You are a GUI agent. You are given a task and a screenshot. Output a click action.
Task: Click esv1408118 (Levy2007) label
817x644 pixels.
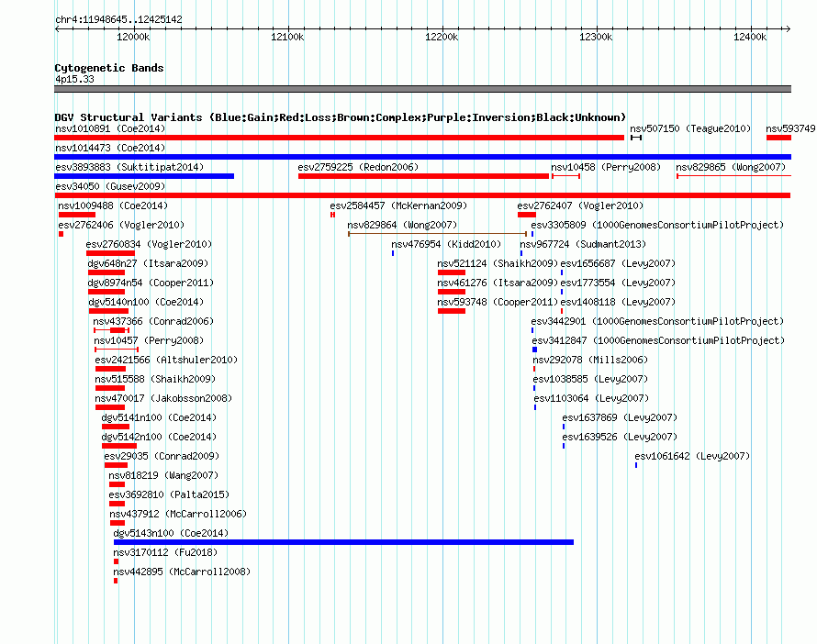[x=618, y=302]
